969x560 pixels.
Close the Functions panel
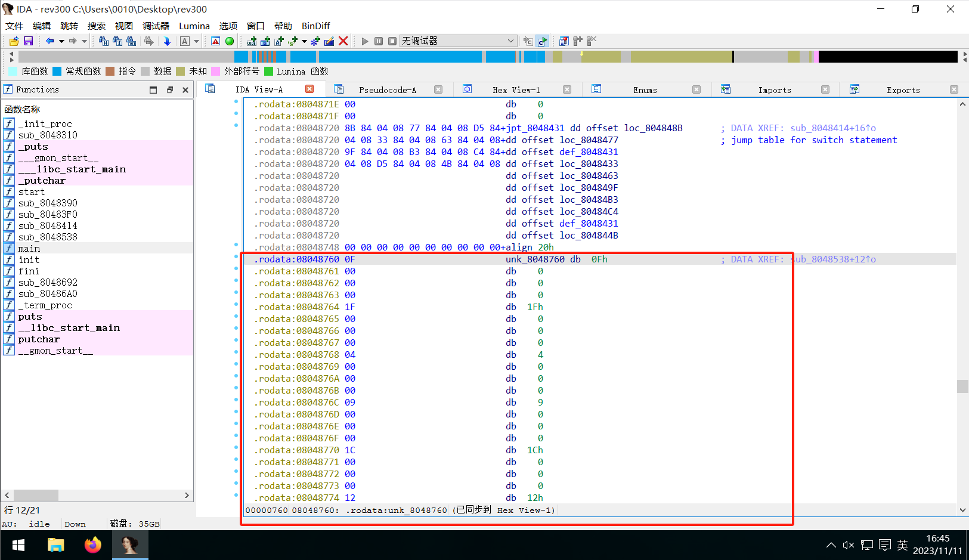(185, 90)
